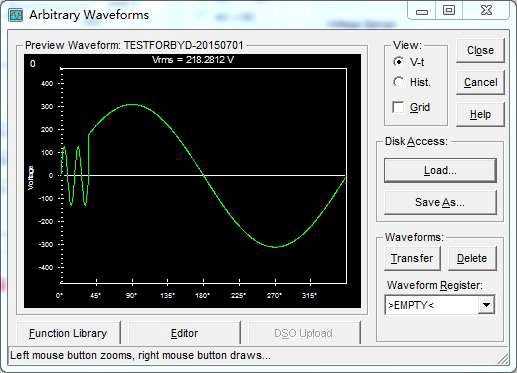The image size is (517, 373).
Task: Open the Function Library tab
Action: coord(68,333)
